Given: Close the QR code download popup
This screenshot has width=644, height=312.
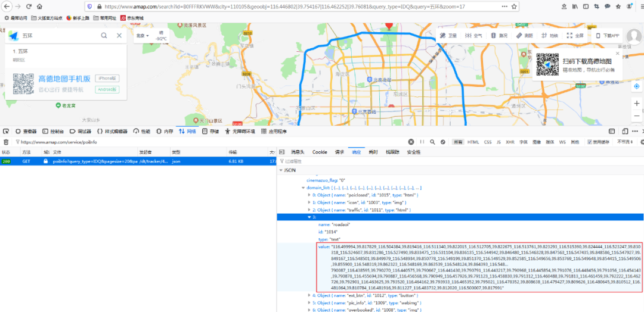Looking at the screenshot, I should (617, 54).
